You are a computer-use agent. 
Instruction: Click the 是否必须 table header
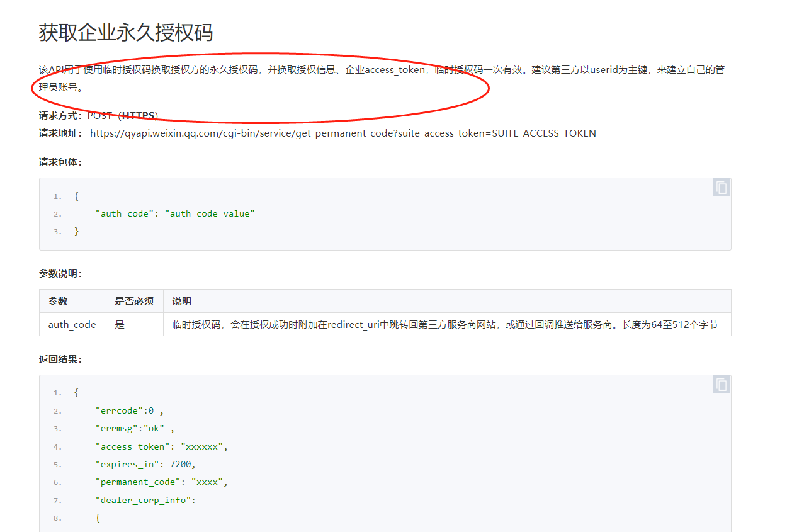[x=135, y=301]
